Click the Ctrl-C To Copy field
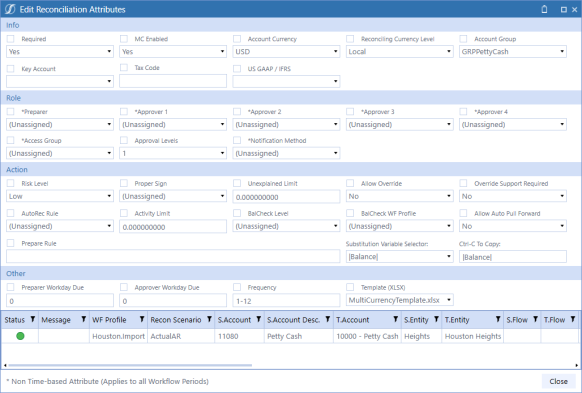The width and height of the screenshot is (582, 393). click(x=513, y=257)
